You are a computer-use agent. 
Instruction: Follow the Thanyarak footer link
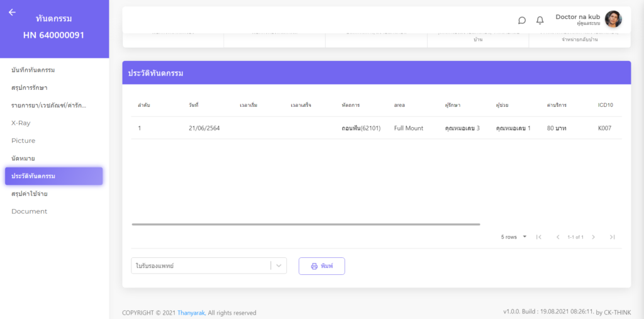(x=191, y=313)
